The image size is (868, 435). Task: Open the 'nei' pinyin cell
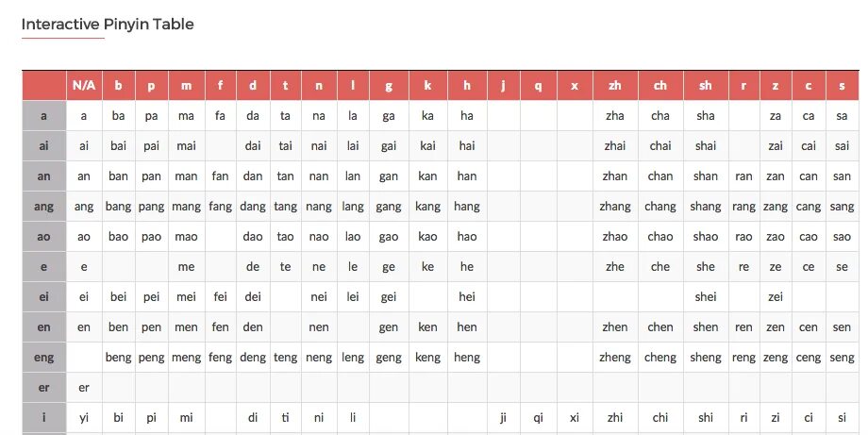pyautogui.click(x=319, y=296)
